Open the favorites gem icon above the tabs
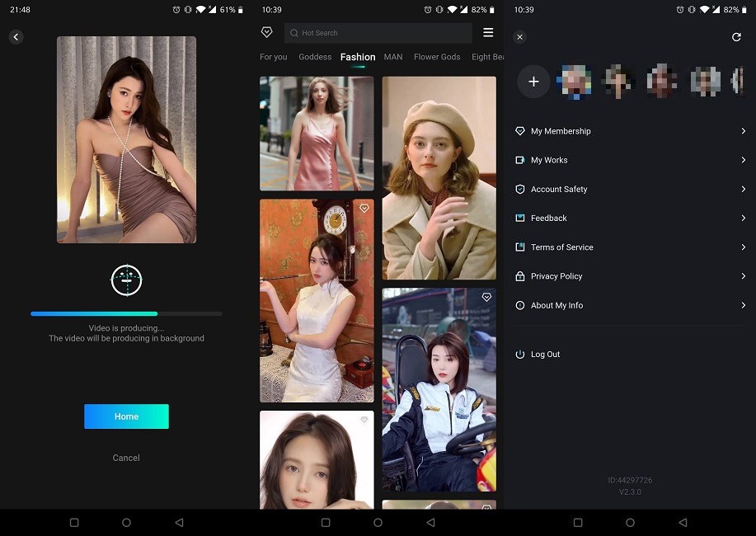Viewport: 756px width, 536px height. (266, 31)
